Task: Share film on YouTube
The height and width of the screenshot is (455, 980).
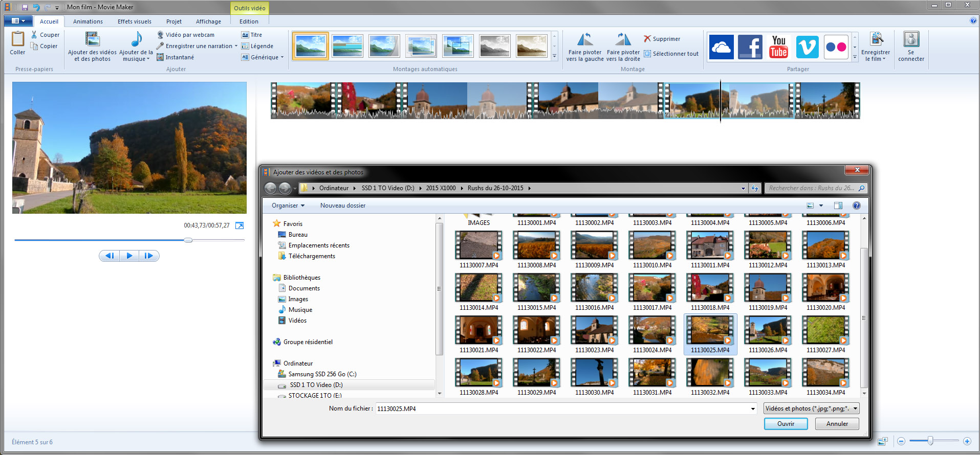Action: pos(779,47)
